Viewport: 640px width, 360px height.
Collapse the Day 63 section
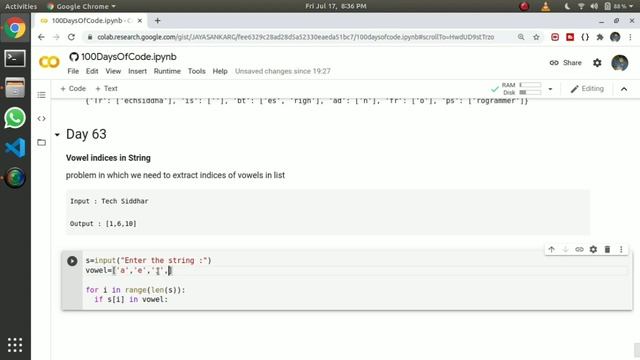pyautogui.click(x=57, y=134)
